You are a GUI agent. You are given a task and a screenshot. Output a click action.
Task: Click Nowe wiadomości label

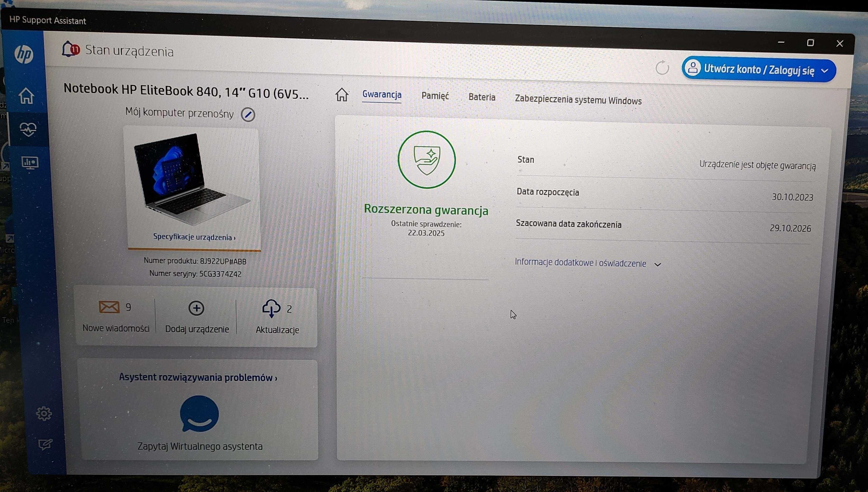[x=116, y=328]
